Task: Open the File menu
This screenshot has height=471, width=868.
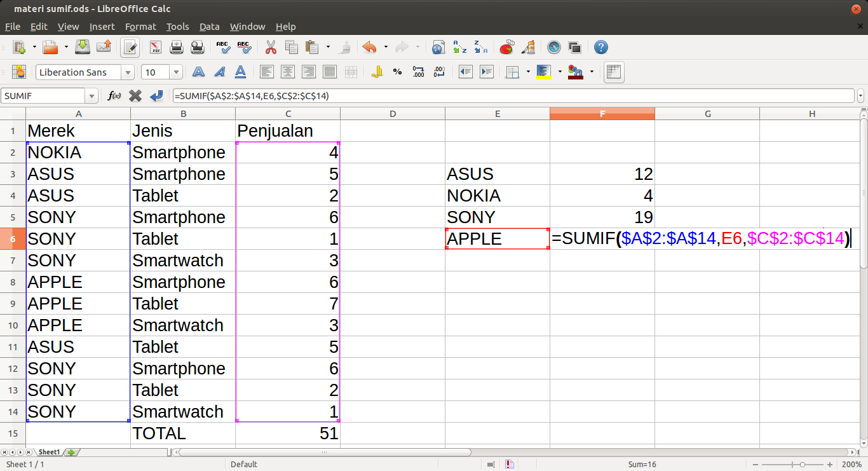Action: point(13,27)
